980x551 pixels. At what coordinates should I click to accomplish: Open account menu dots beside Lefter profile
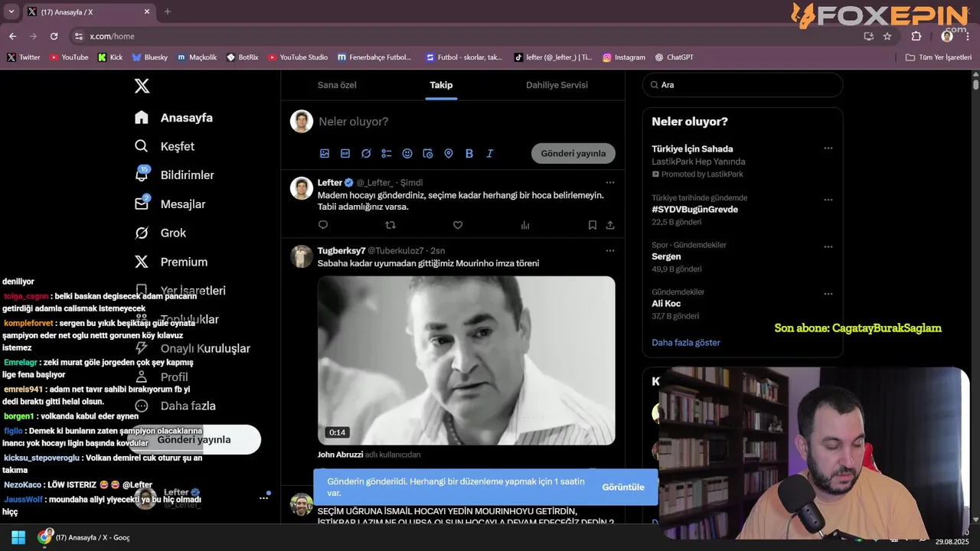pos(264,497)
